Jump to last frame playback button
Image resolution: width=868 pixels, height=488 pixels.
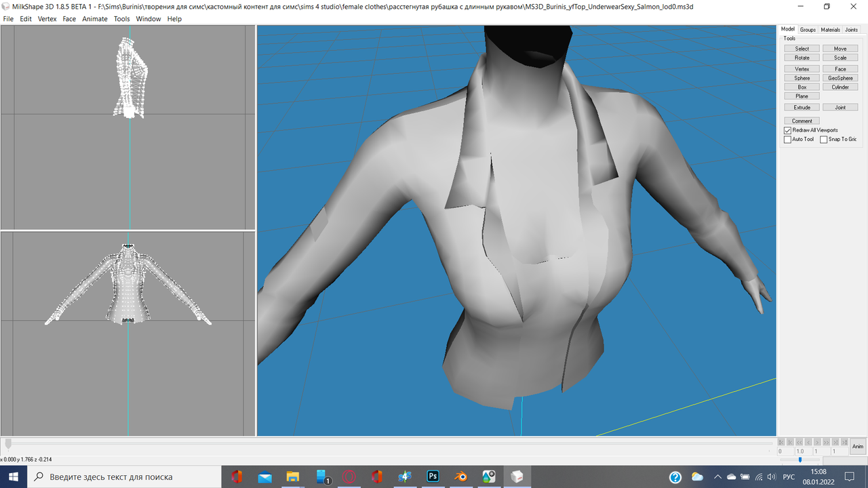844,442
